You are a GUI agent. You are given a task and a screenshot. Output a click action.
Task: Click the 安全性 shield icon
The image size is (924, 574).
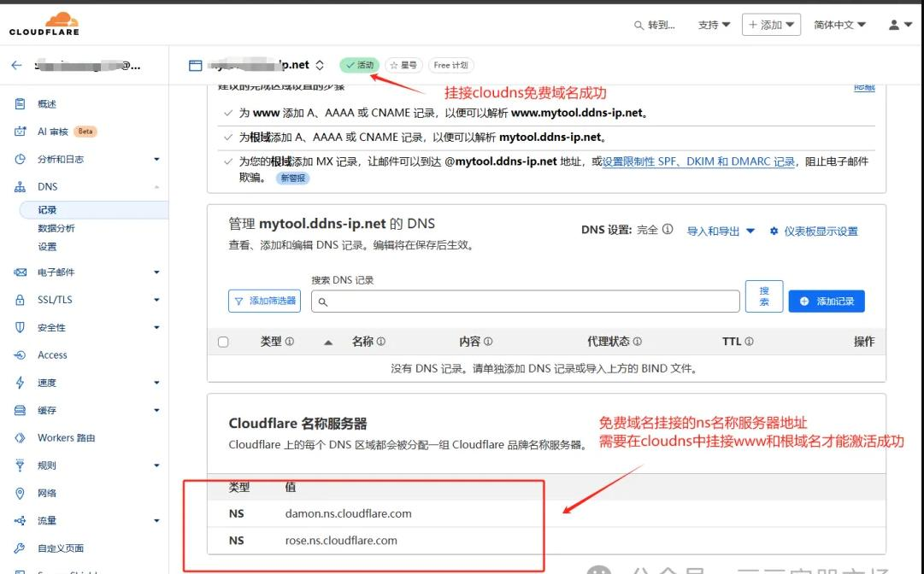click(x=20, y=327)
